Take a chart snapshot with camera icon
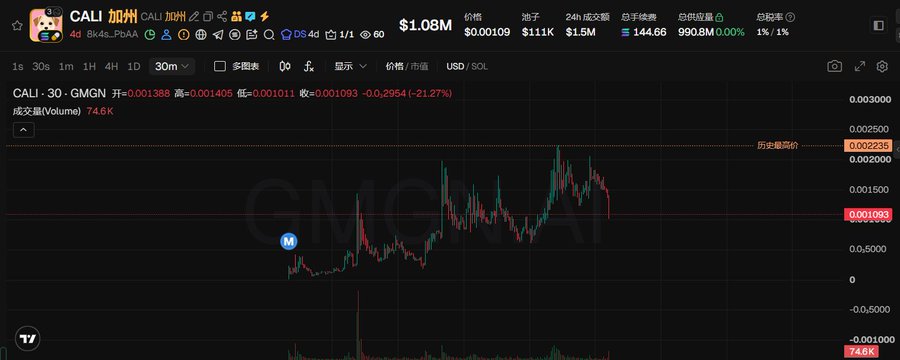The width and height of the screenshot is (900, 360). coord(835,67)
